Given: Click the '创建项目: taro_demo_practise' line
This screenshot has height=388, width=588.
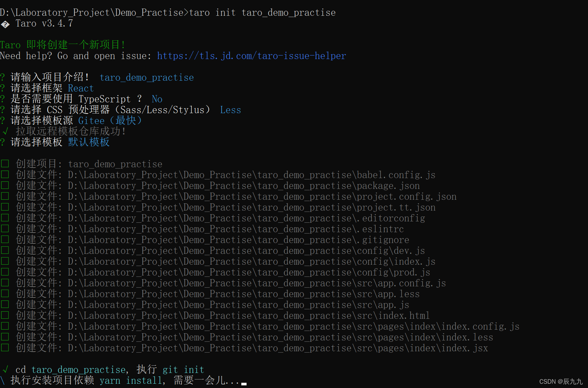Looking at the screenshot, I should 89,164.
